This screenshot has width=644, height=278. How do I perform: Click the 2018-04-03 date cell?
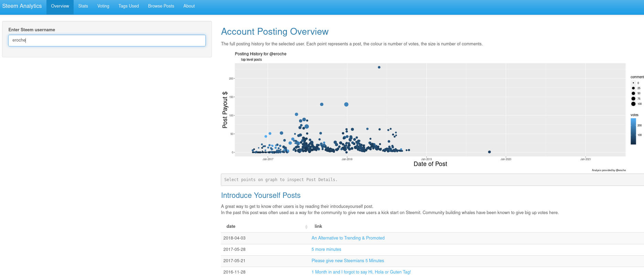click(234, 238)
